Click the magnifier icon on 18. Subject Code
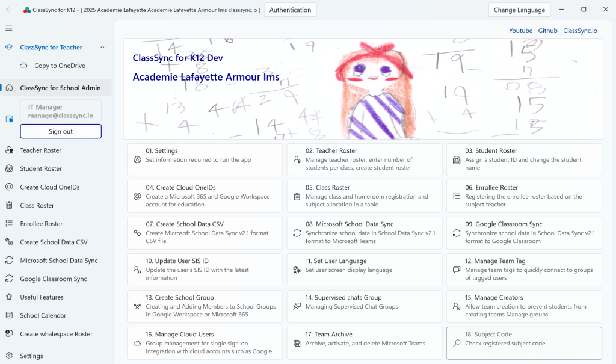 [457, 343]
